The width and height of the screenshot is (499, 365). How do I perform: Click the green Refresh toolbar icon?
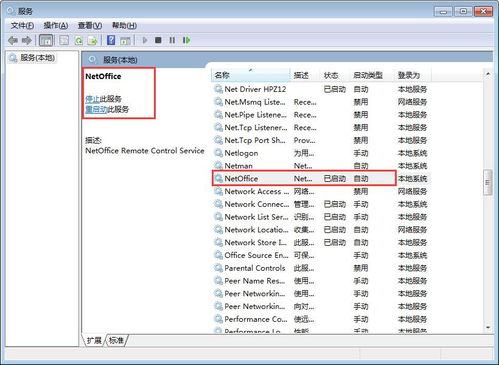(x=79, y=40)
